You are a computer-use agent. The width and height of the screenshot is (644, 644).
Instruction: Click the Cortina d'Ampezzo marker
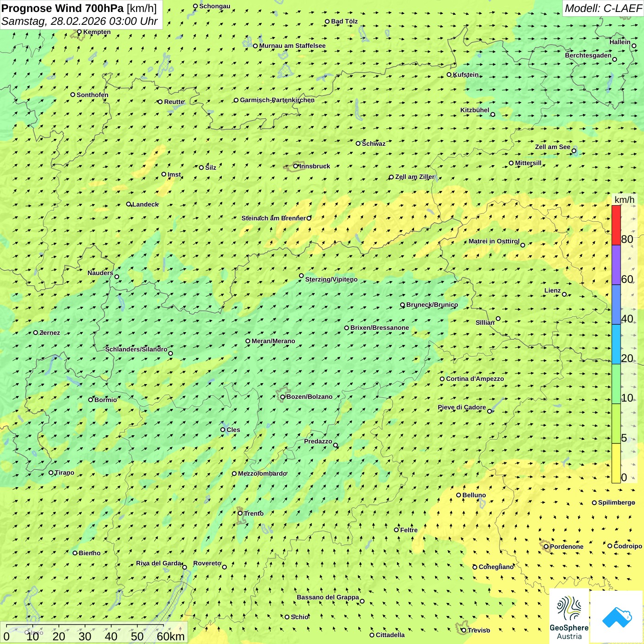point(443,379)
